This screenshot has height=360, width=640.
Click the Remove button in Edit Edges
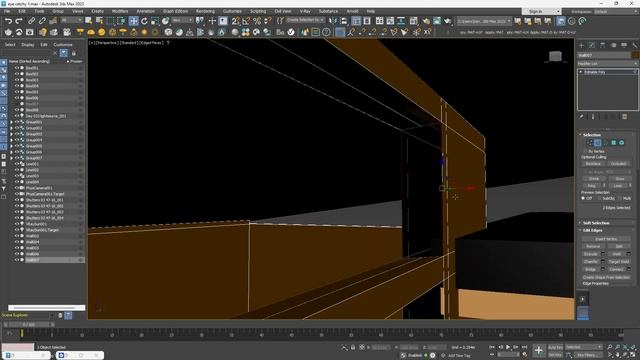[593, 246]
